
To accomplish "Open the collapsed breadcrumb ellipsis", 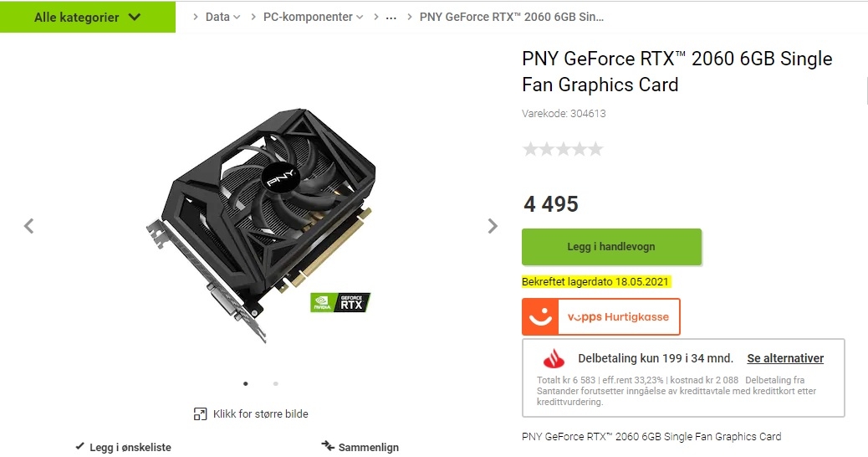I will pos(391,18).
